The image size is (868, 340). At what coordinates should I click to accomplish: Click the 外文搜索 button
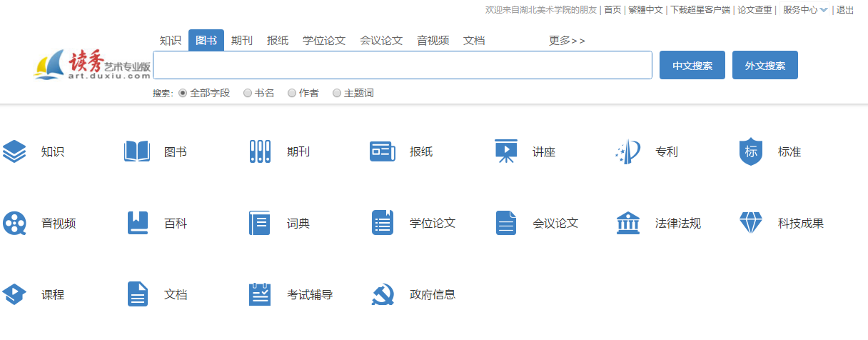click(765, 65)
